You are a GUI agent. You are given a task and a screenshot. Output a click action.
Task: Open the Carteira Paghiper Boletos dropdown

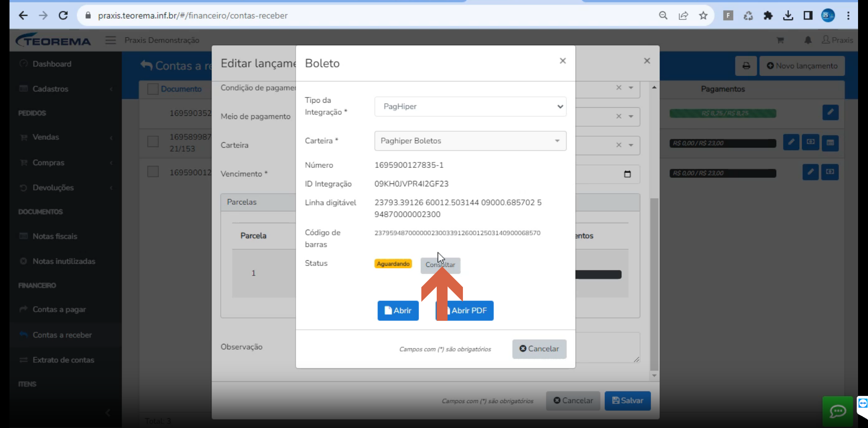470,141
